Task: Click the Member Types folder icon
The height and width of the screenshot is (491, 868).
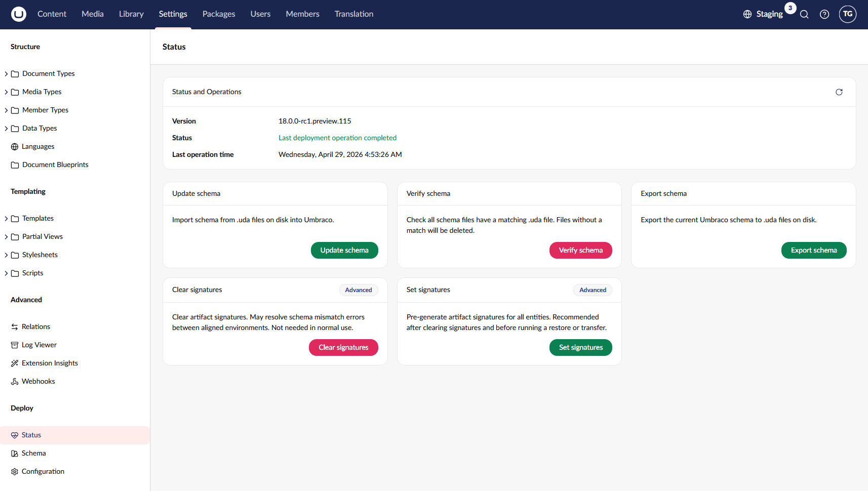Action: pyautogui.click(x=15, y=110)
